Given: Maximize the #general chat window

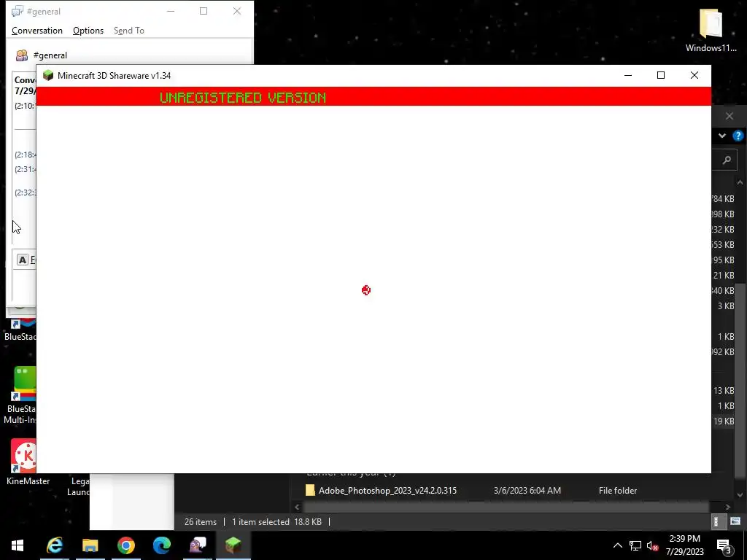Looking at the screenshot, I should pos(204,11).
